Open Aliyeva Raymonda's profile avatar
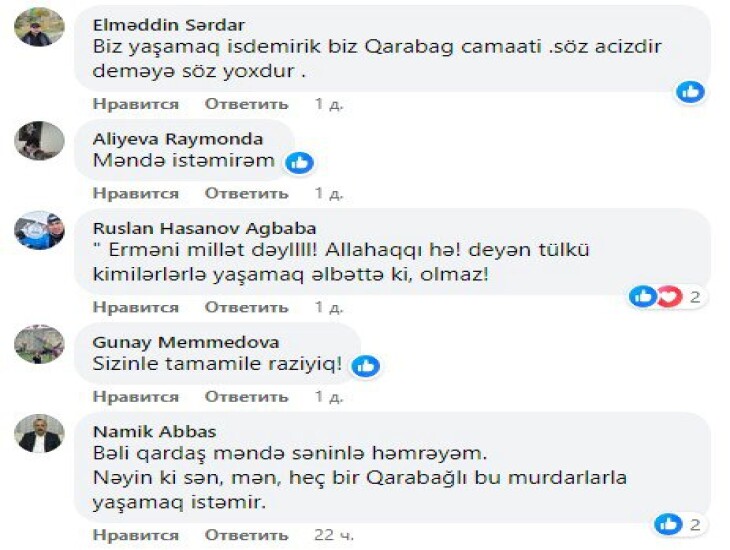The width and height of the screenshot is (730, 550). pos(39,141)
